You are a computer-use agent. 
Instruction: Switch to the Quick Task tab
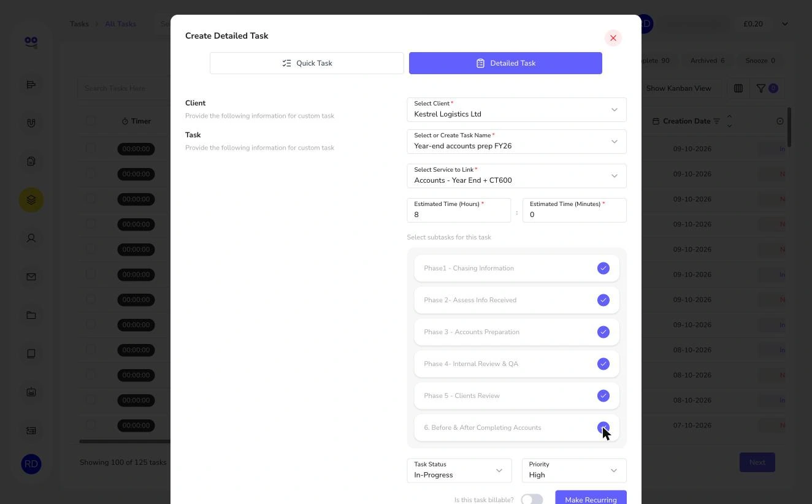point(307,63)
